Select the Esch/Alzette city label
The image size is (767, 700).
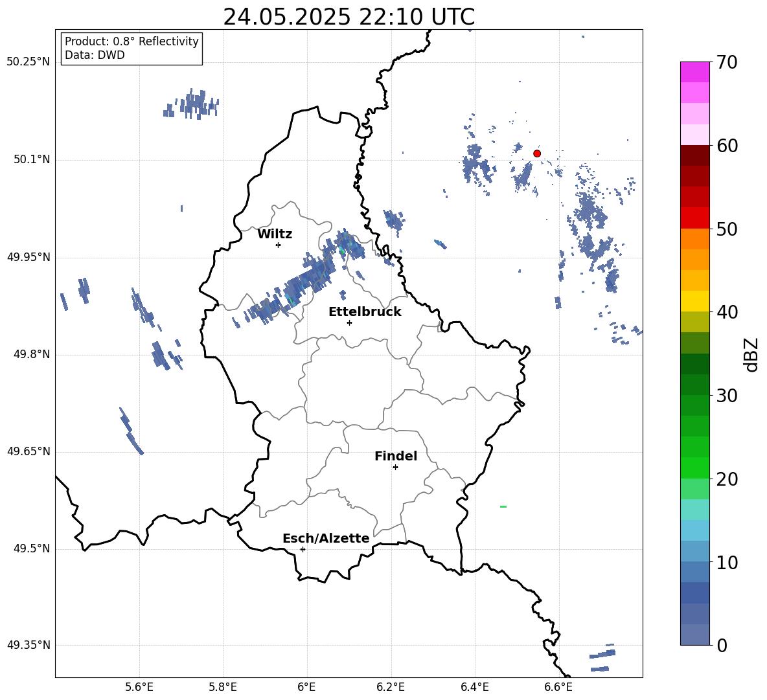(326, 538)
